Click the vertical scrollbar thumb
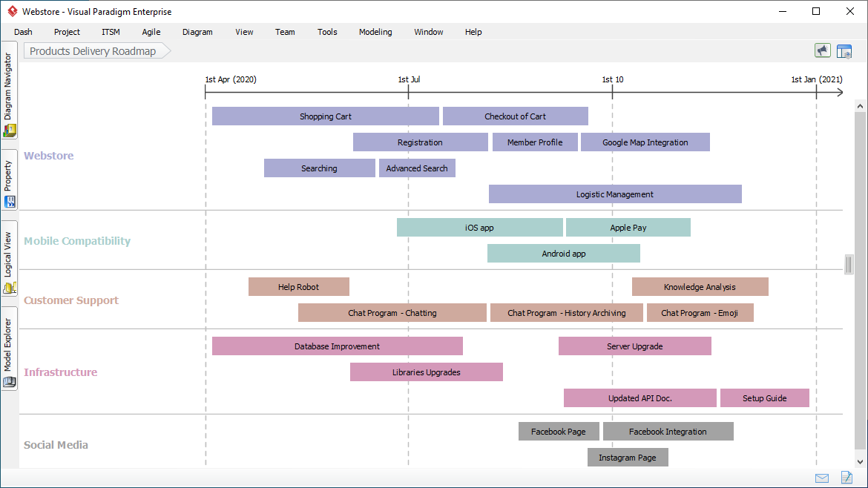 (x=849, y=264)
